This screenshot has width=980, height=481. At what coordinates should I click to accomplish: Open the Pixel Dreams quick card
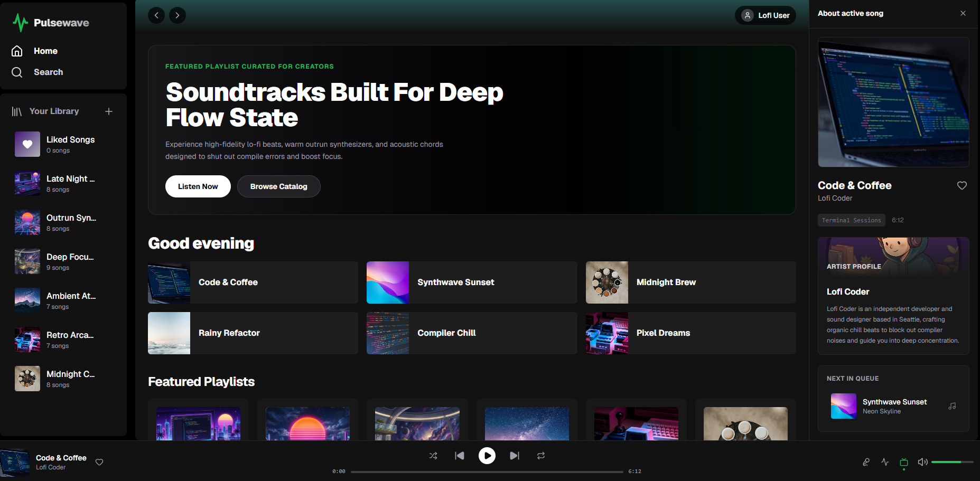tap(691, 333)
